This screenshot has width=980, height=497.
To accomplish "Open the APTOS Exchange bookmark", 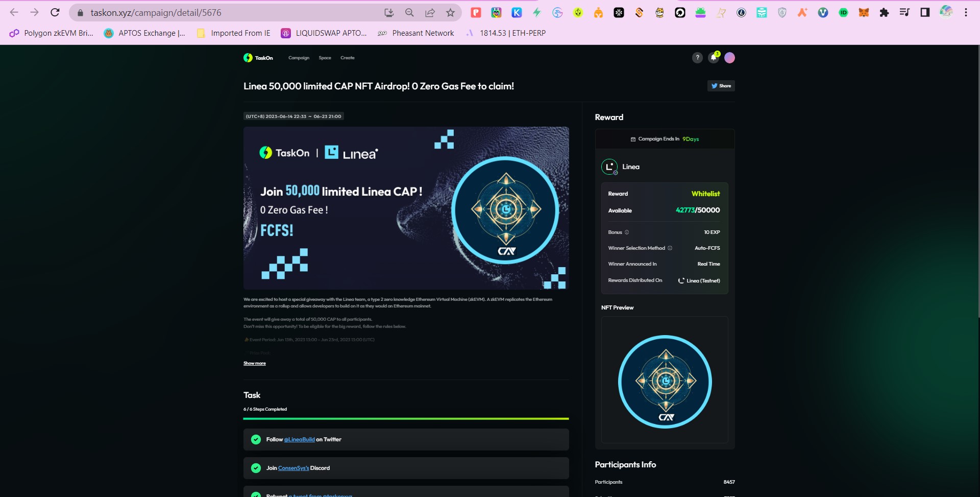I will (144, 33).
